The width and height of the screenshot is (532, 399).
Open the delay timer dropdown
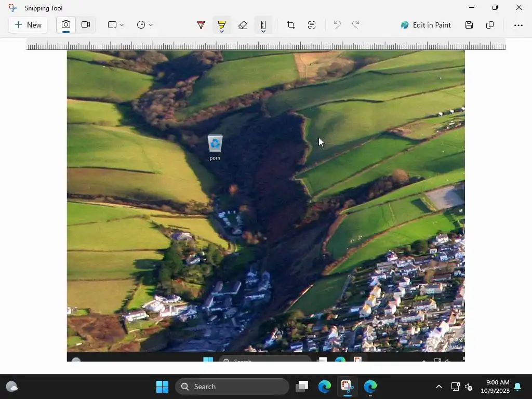click(x=145, y=25)
